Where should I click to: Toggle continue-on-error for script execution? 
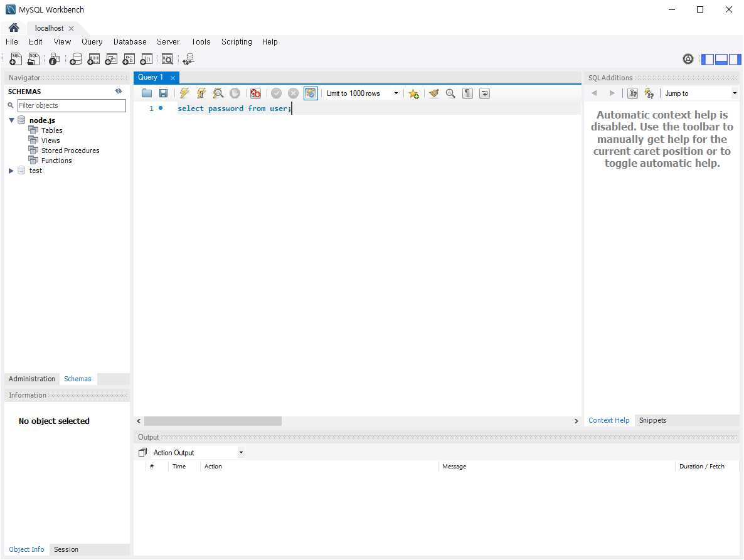[255, 93]
